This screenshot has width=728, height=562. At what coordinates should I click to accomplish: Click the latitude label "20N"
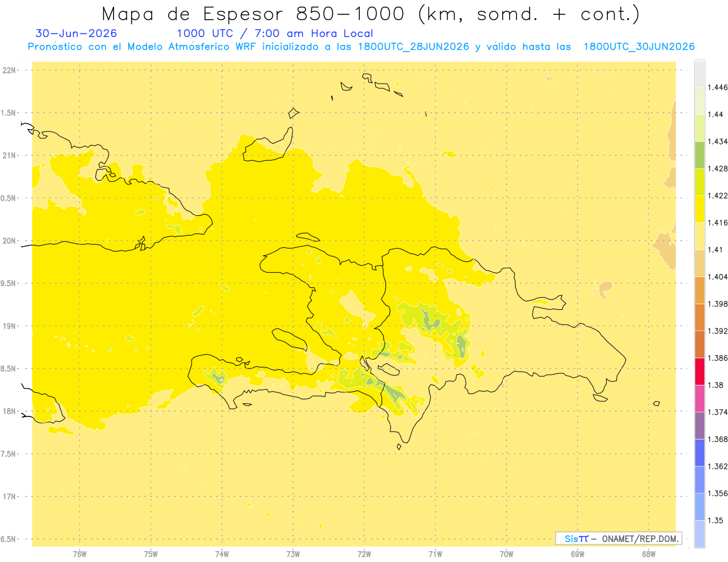10,241
